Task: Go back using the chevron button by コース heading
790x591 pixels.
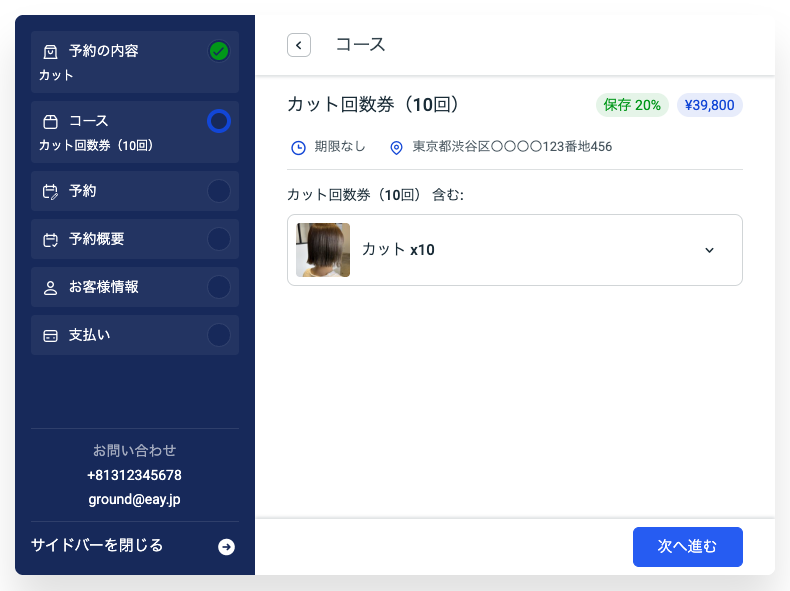Action: point(299,45)
